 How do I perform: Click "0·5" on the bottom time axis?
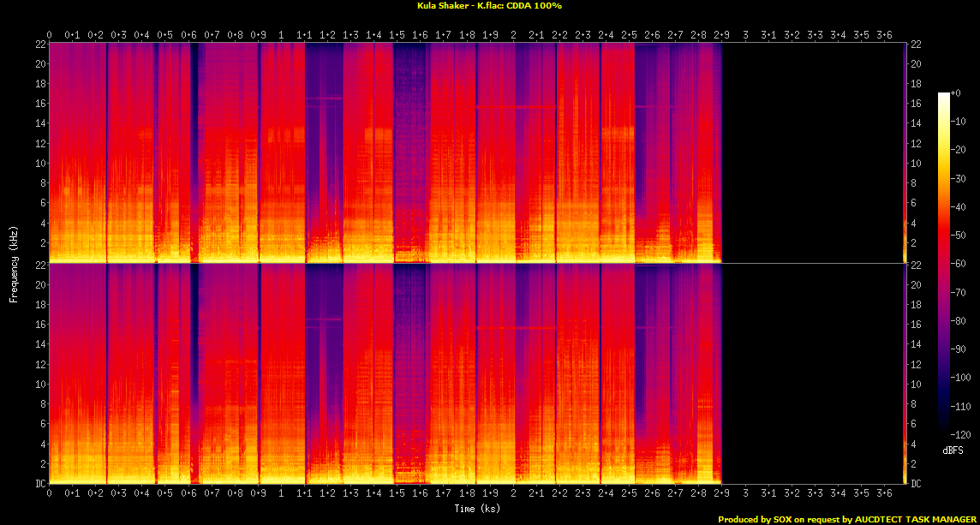coord(165,493)
